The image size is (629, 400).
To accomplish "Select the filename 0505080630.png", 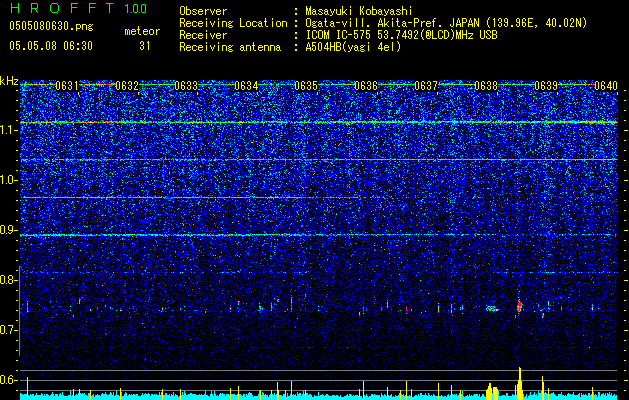I will (51, 27).
